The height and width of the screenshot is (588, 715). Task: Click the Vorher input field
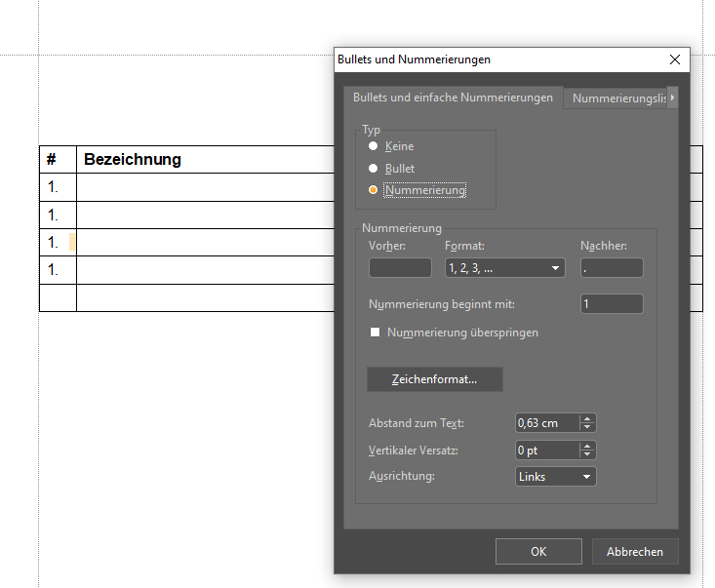(400, 267)
